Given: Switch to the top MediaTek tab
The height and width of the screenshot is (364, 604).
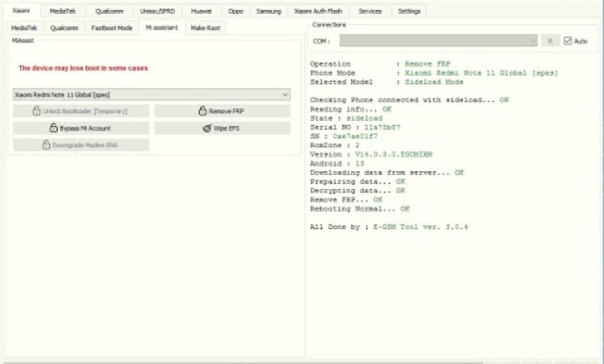Looking at the screenshot, I should tap(63, 11).
